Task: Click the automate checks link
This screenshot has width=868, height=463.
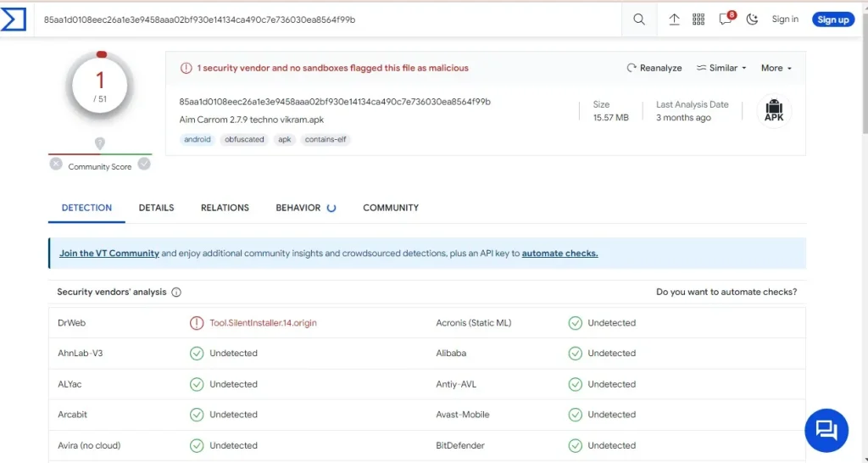Action: [x=559, y=254]
